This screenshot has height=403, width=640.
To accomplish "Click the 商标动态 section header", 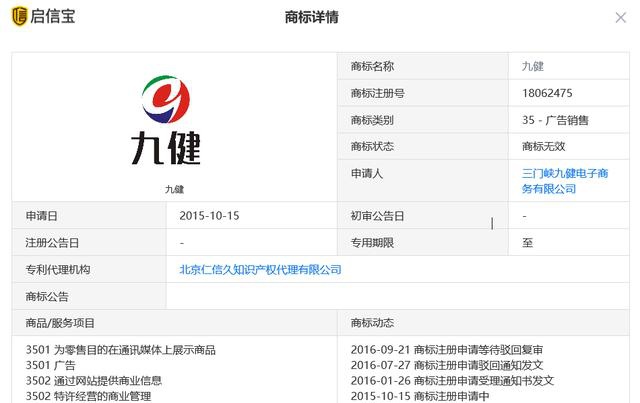I will click(372, 323).
